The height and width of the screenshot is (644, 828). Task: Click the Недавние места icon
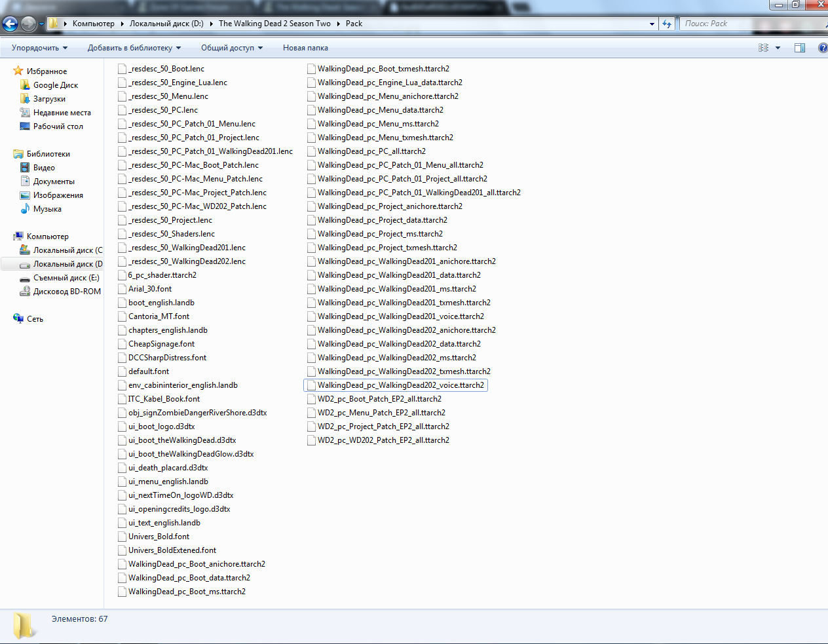pyautogui.click(x=25, y=112)
